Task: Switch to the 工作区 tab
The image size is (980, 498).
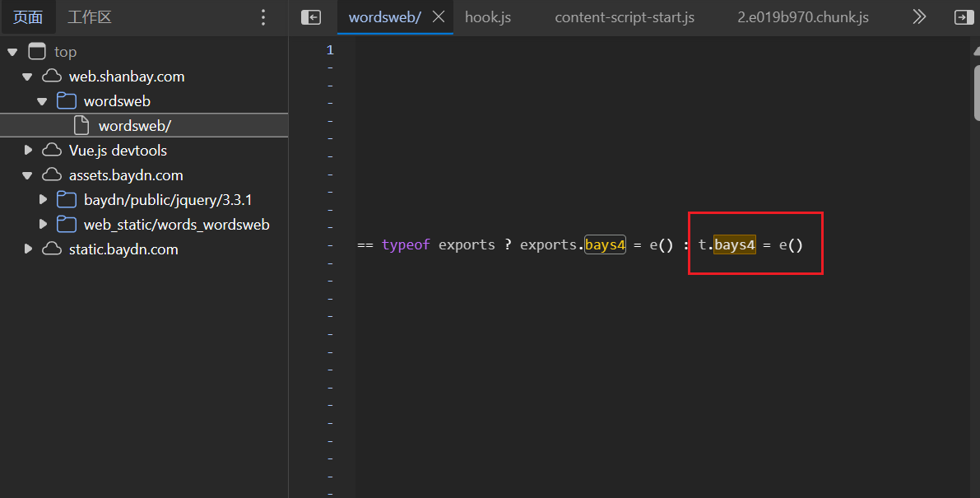Action: point(89,17)
